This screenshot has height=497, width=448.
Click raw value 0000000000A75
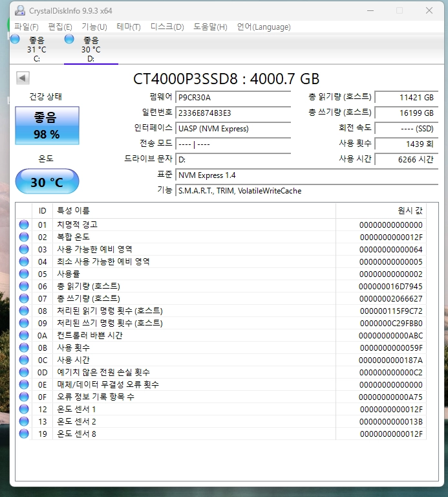tap(390, 397)
